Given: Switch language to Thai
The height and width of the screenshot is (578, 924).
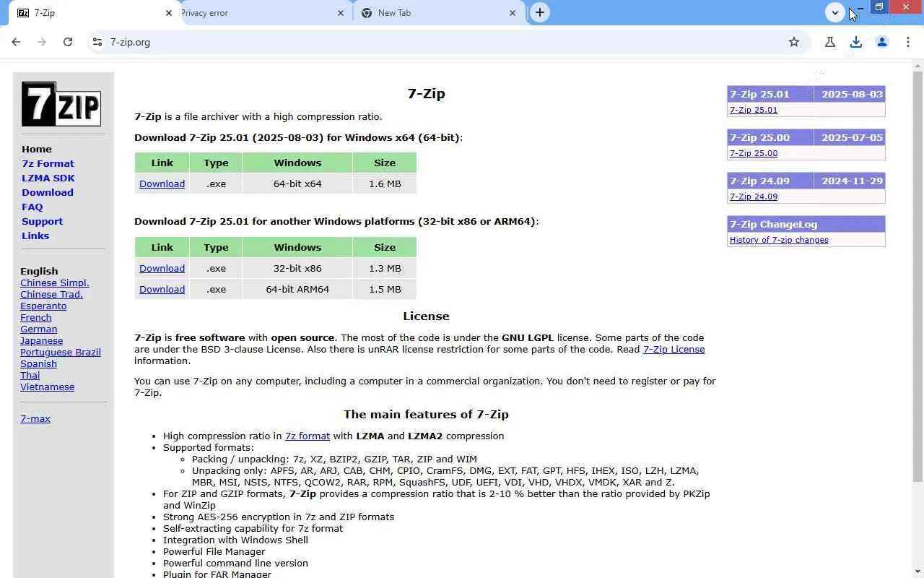Looking at the screenshot, I should point(30,375).
